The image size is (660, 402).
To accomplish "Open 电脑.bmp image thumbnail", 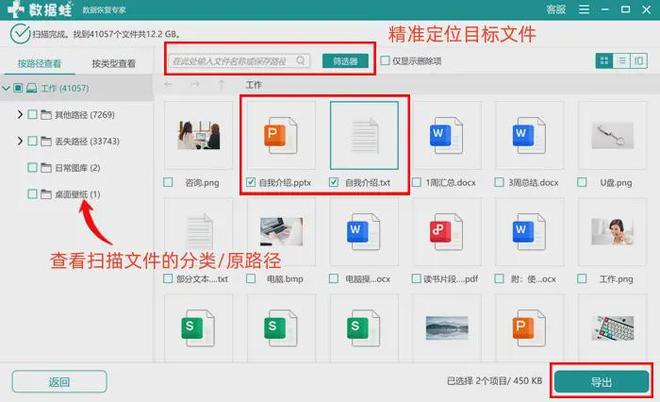I will [281, 232].
